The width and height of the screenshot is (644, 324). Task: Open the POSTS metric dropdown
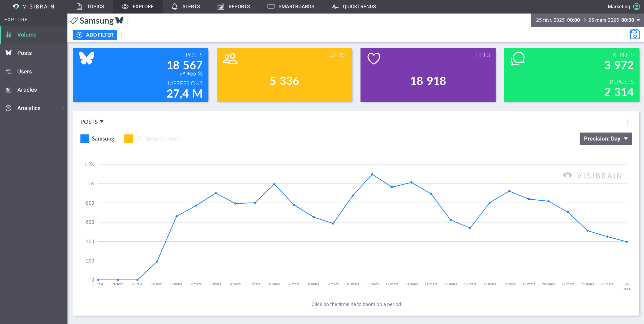92,122
